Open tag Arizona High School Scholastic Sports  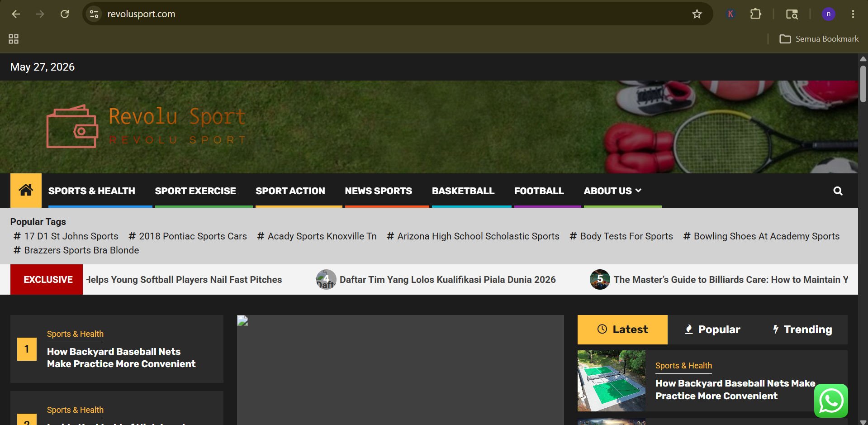pyautogui.click(x=473, y=236)
